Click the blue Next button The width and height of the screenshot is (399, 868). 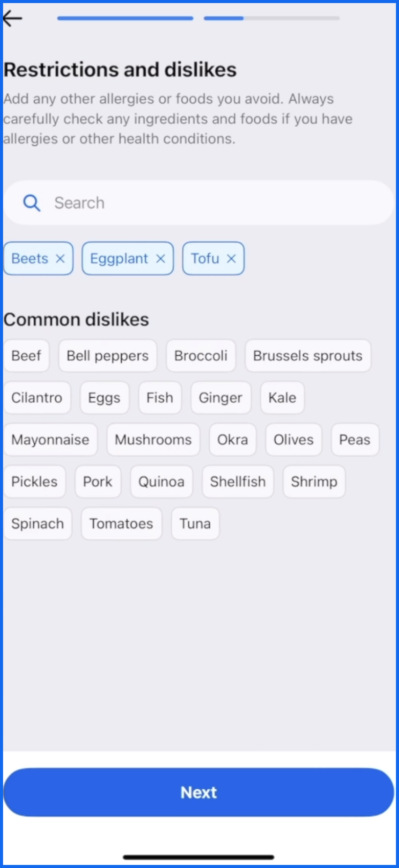pos(198,792)
